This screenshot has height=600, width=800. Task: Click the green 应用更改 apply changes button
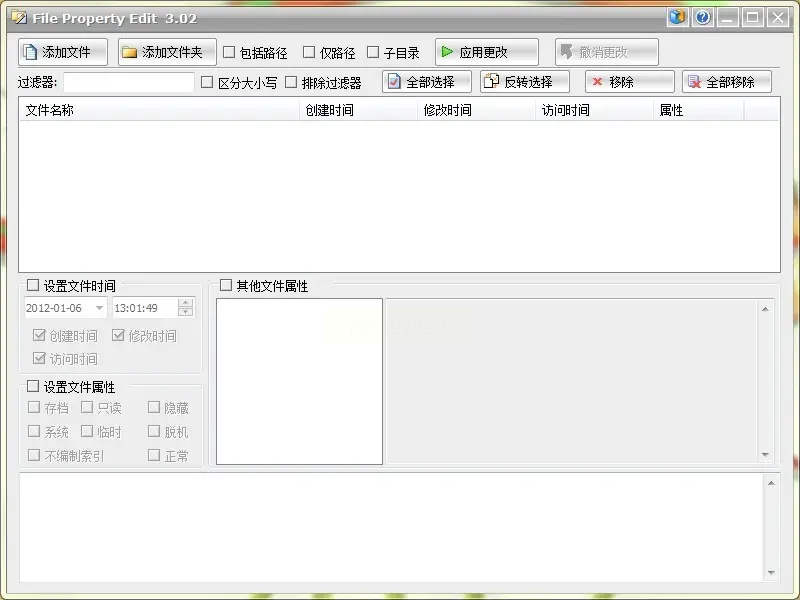[487, 52]
